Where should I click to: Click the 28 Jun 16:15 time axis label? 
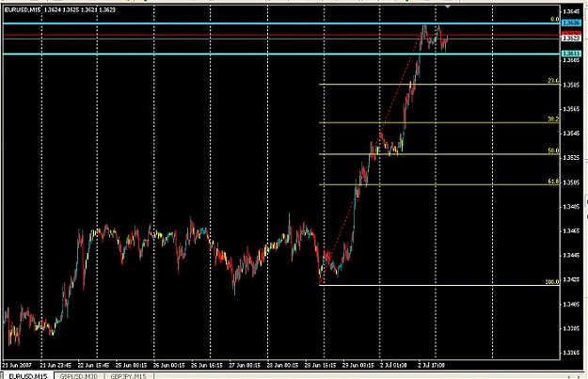click(320, 365)
